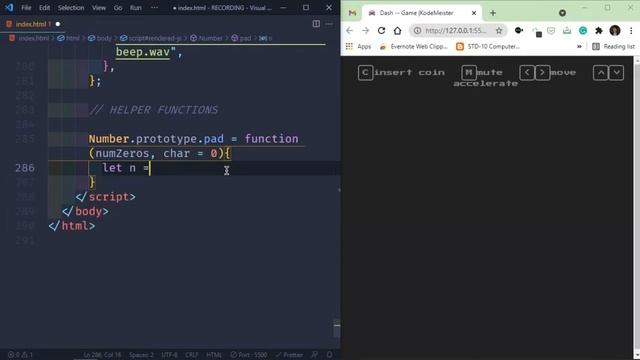Click beep.wav text in the editor
640x360 pixels.
click(x=143, y=52)
